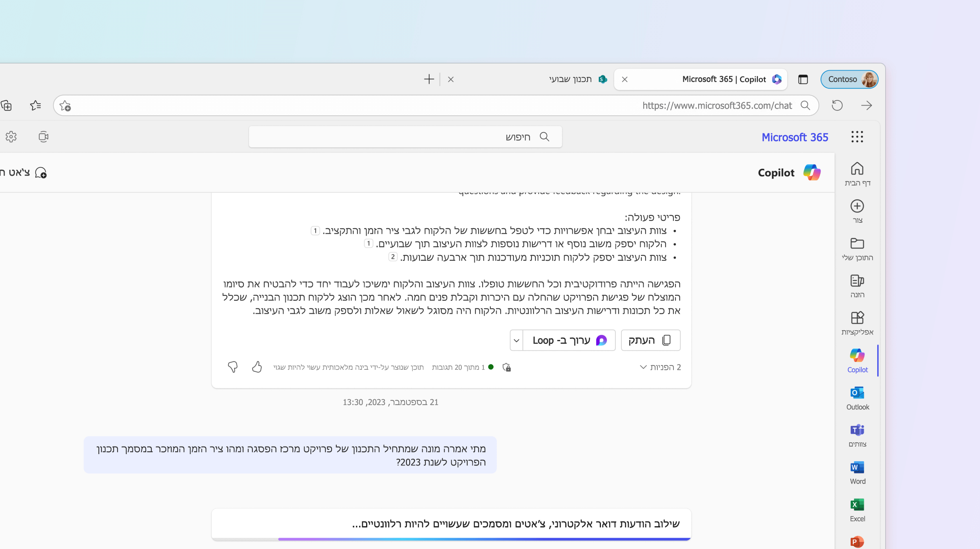This screenshot has width=980, height=549.
Task: Click the search magnifier in address bar
Action: point(805,105)
